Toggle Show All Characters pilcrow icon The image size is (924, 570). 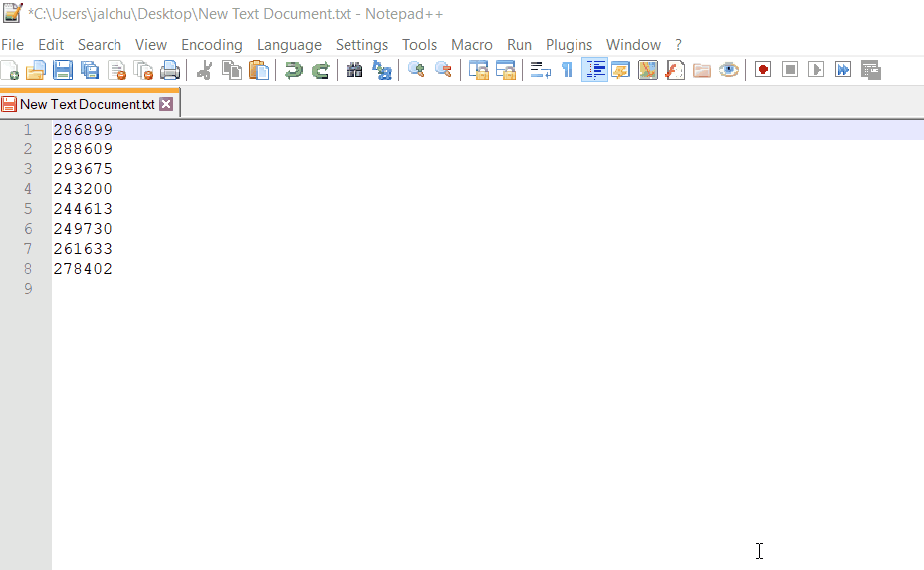pyautogui.click(x=567, y=70)
